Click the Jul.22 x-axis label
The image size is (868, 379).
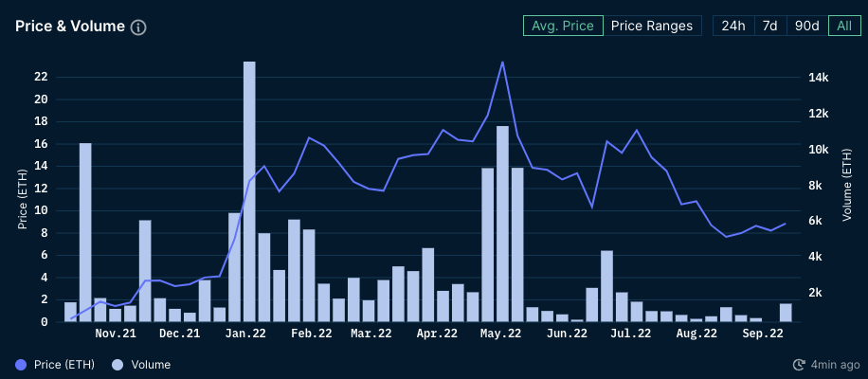point(632,334)
